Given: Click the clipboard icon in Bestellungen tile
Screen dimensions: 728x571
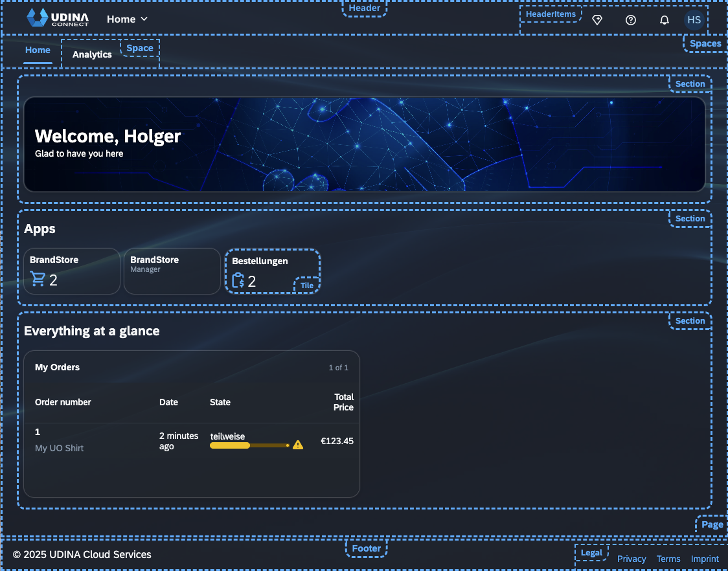Looking at the screenshot, I should [238, 281].
